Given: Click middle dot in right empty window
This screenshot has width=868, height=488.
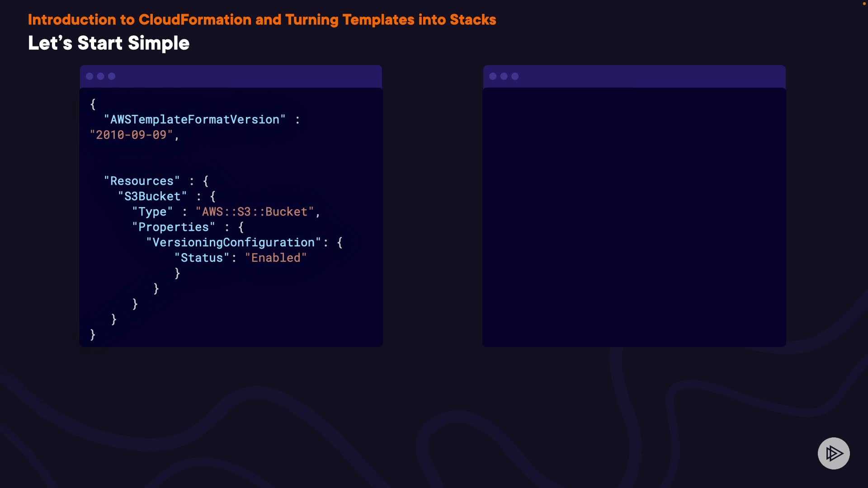Looking at the screenshot, I should [504, 76].
